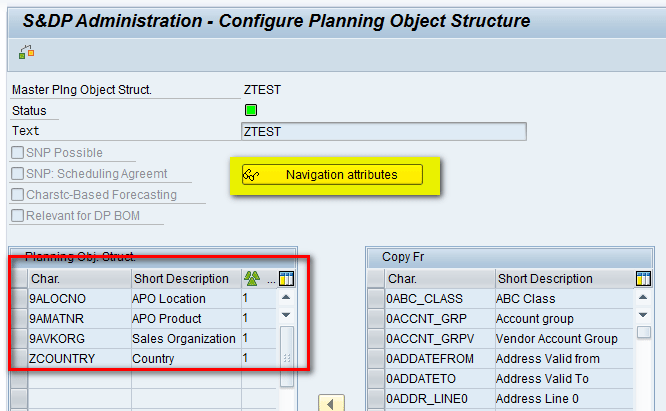The height and width of the screenshot is (411, 666).
Task: Toggle SNP: Scheduling Agreemt checkbox
Action: (17, 173)
